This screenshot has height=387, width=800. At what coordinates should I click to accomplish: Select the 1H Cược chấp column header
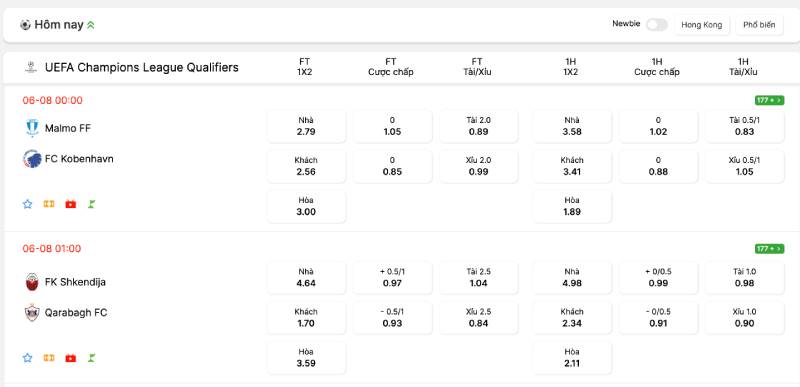pyautogui.click(x=657, y=67)
